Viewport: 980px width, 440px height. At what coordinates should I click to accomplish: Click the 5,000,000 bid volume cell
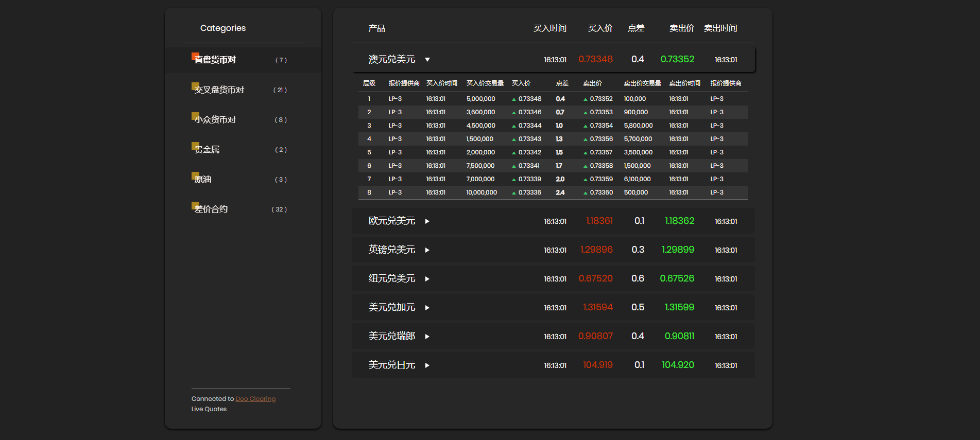[481, 99]
